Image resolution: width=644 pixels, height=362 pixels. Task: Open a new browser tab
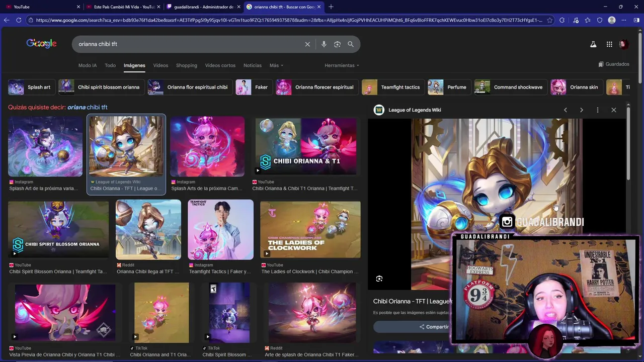(x=331, y=7)
